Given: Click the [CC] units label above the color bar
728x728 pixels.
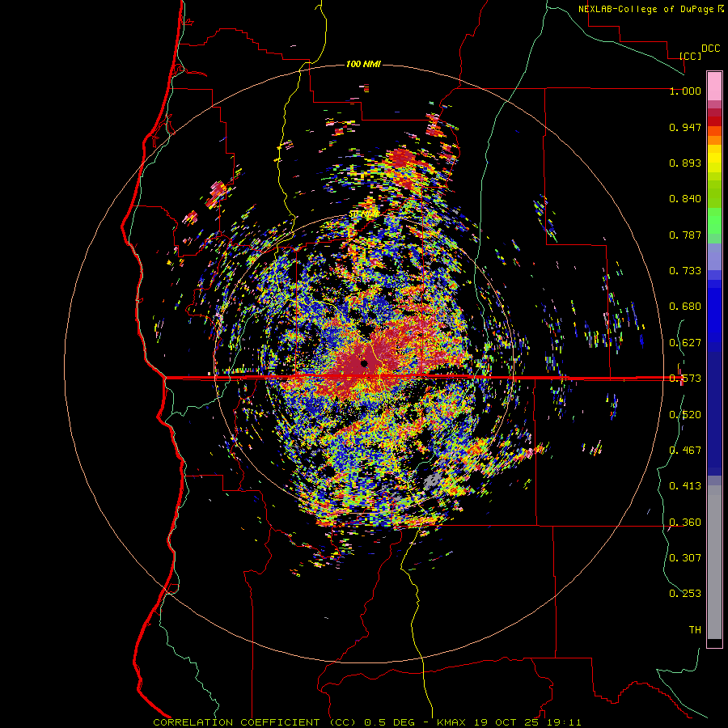Looking at the screenshot, I should pos(691,56).
